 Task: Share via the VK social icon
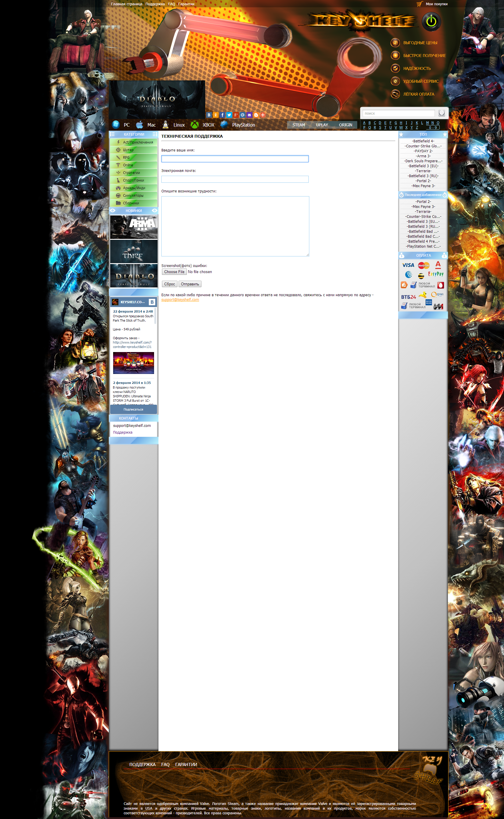(209, 115)
